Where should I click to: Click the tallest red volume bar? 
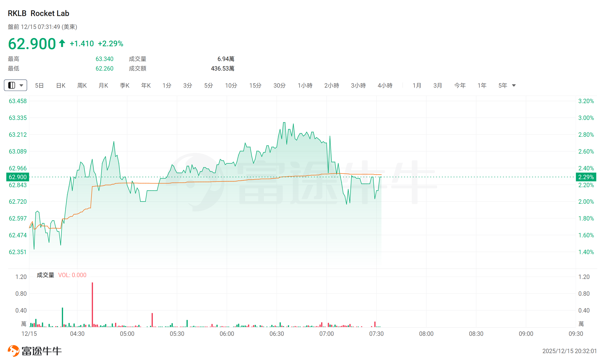92,305
